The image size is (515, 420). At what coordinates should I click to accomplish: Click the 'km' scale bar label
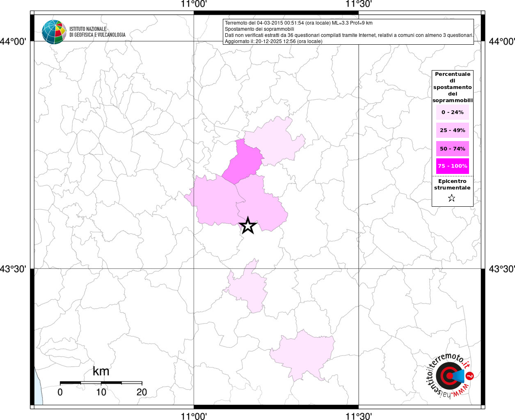click(101, 371)
